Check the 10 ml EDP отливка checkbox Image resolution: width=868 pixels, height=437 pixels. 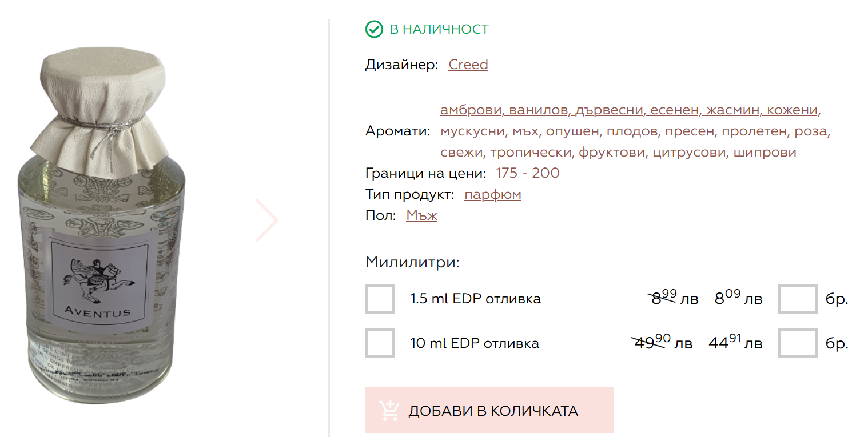pos(380,343)
